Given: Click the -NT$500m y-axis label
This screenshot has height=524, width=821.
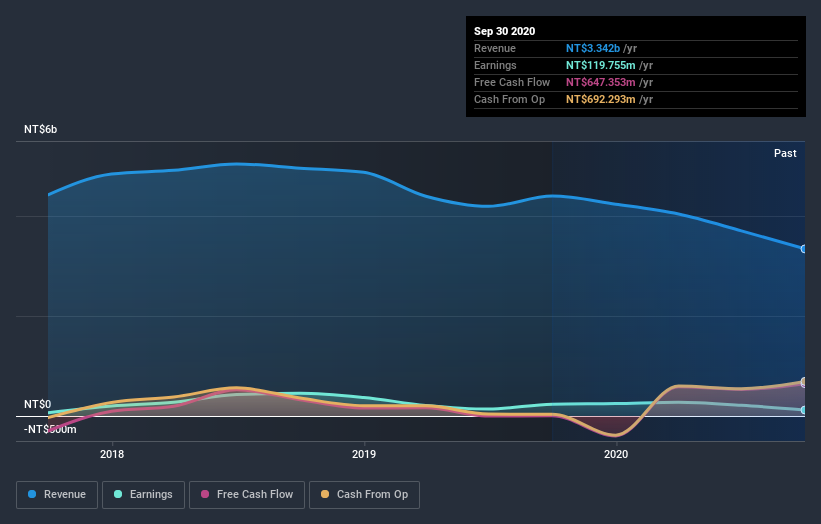Looking at the screenshot, I should pos(50,429).
